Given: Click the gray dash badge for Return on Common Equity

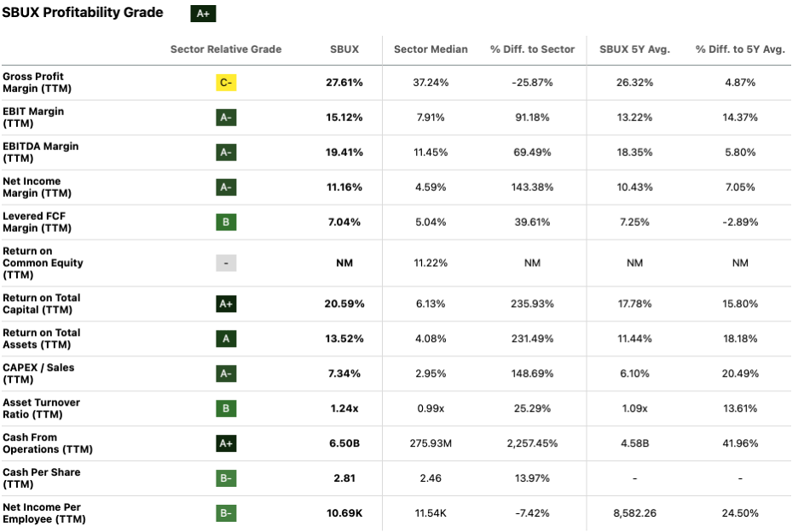Looking at the screenshot, I should click(226, 263).
